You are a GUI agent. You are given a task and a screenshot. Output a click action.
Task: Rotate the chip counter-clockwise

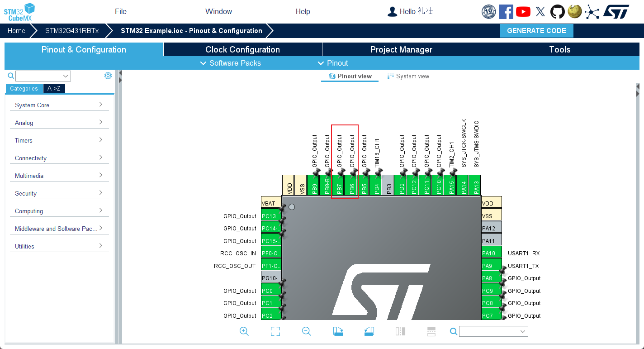coord(369,331)
